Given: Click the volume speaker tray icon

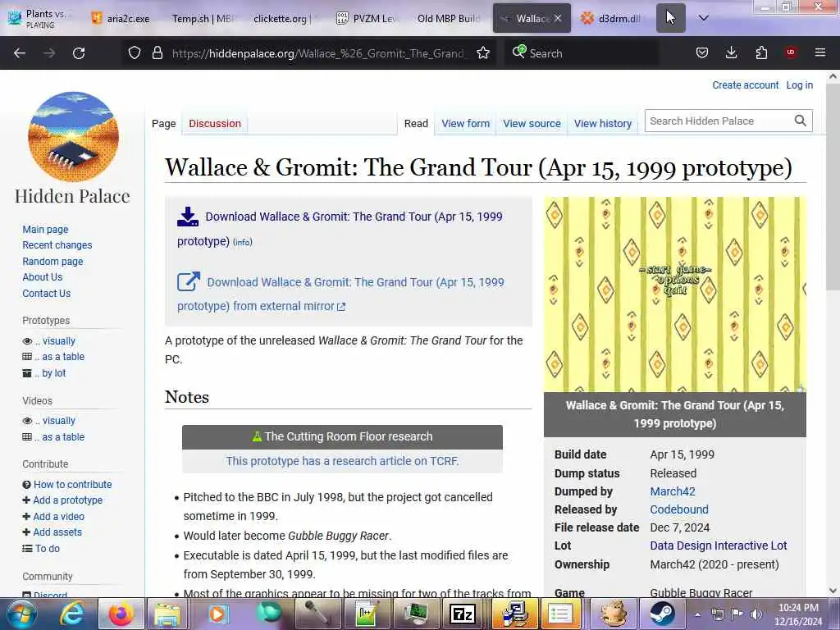Looking at the screenshot, I should [756, 614].
